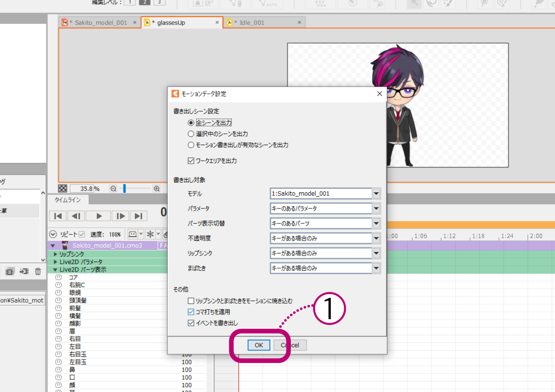This screenshot has height=392, width=555.
Task: Click the Cancel button in the dialog
Action: click(290, 345)
